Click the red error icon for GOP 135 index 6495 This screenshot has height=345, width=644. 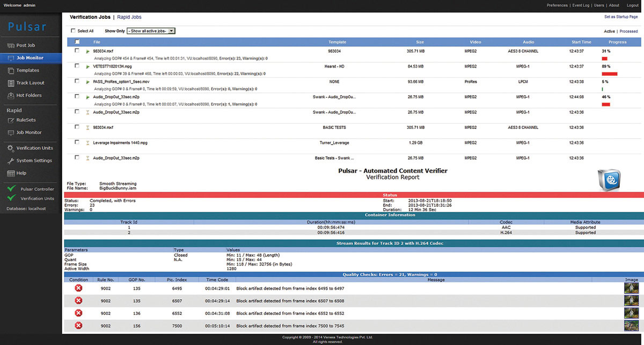pyautogui.click(x=78, y=288)
